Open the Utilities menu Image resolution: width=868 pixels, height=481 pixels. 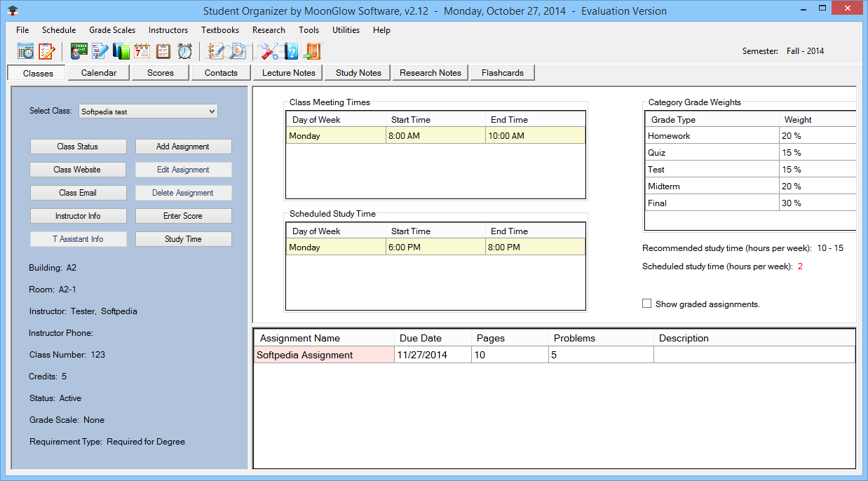click(x=346, y=30)
